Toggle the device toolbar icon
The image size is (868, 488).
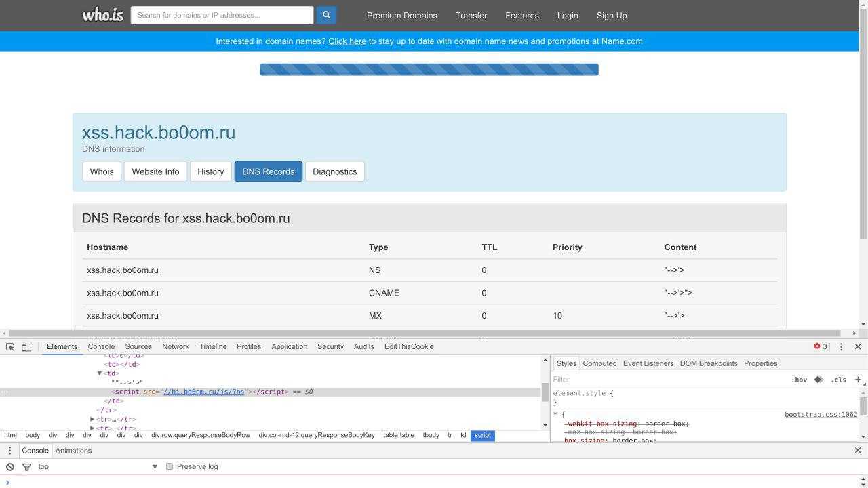click(26, 346)
